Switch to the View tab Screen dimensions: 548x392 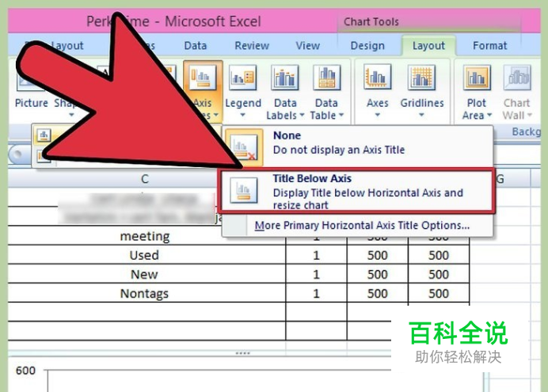pos(307,46)
